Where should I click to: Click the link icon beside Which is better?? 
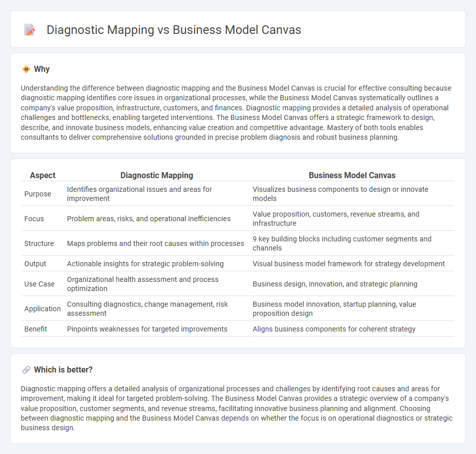26,369
